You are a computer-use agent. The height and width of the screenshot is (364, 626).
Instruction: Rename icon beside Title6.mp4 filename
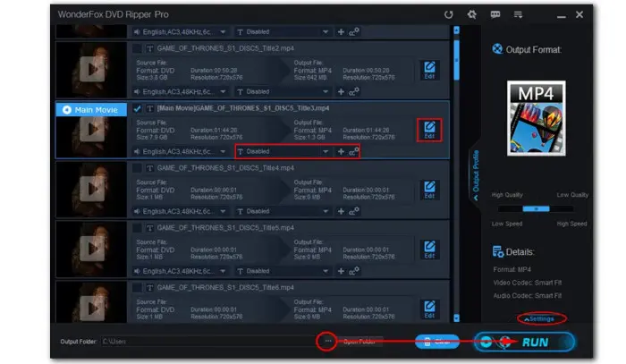[x=149, y=288]
